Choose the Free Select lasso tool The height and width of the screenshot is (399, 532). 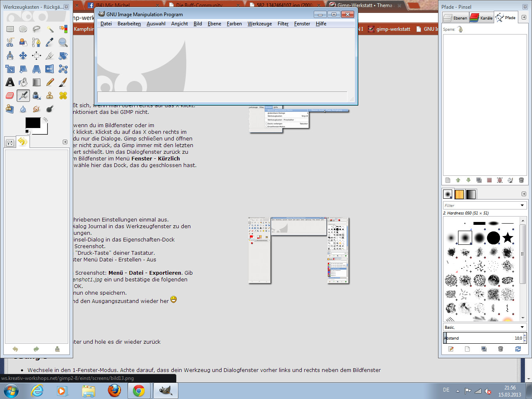pyautogui.click(x=37, y=29)
